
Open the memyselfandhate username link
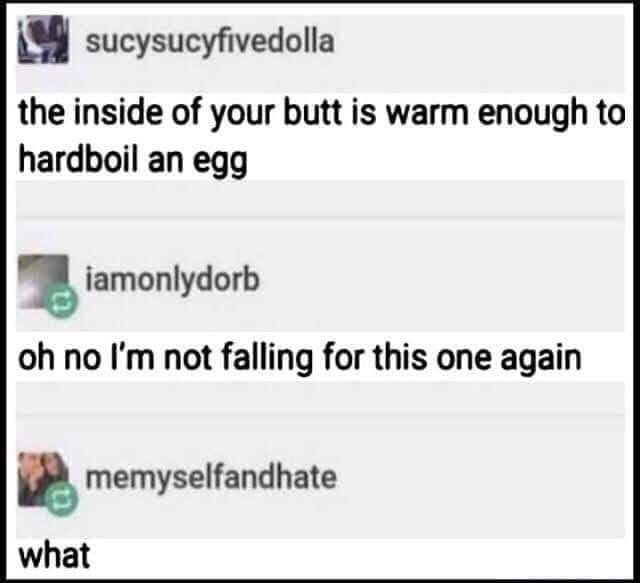211,478
